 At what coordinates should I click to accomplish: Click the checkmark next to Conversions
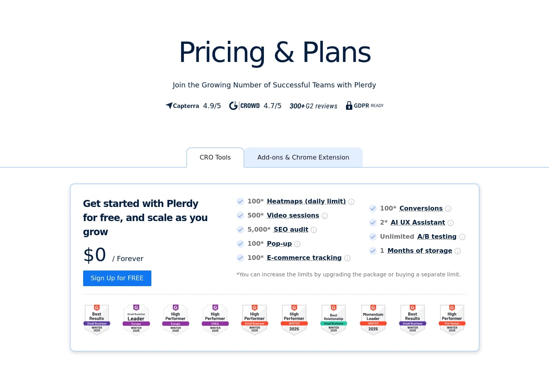(373, 209)
